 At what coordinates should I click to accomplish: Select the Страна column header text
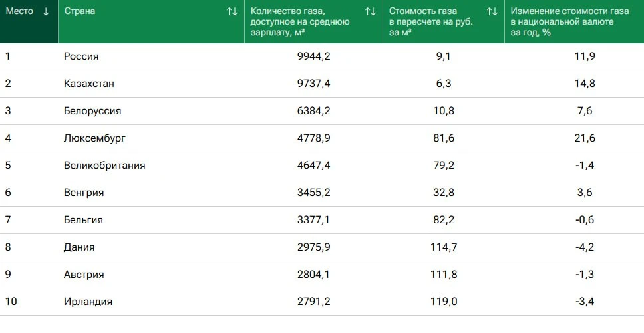[x=80, y=11]
